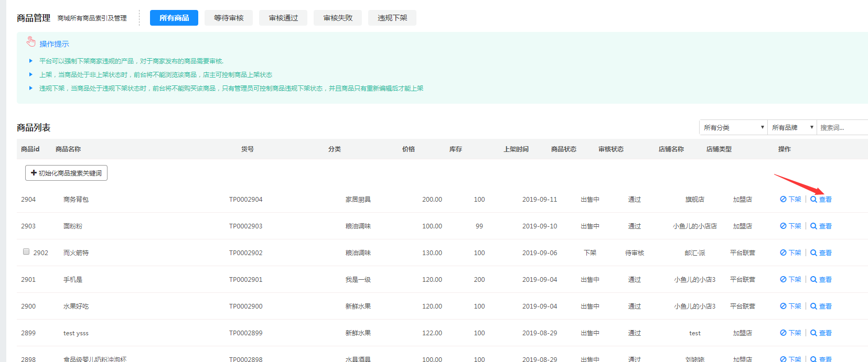The width and height of the screenshot is (868, 362).
Task: Click the 下架 ban icon for product 2900
Action: click(783, 306)
